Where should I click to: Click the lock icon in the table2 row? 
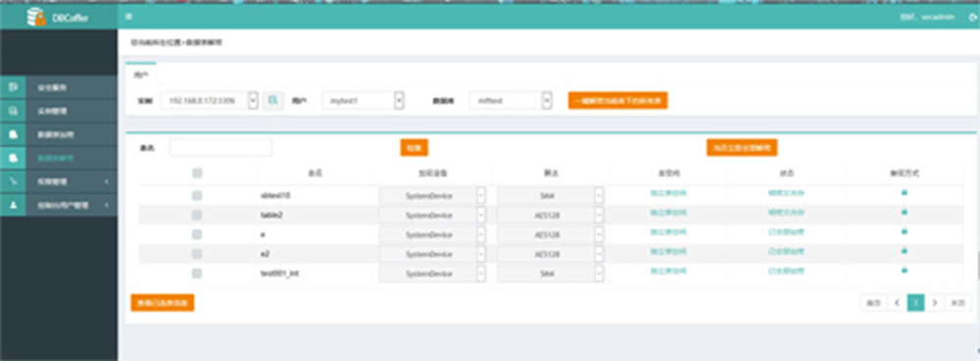(x=904, y=212)
